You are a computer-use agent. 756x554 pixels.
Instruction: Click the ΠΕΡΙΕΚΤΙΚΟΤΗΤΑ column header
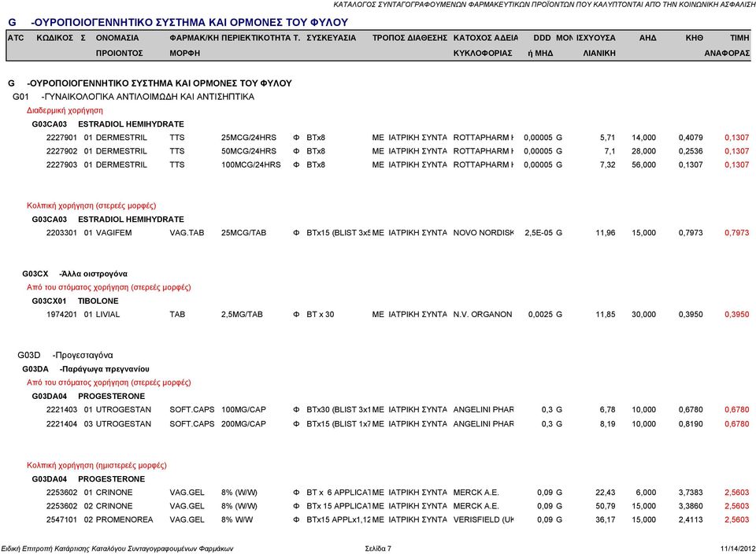tap(256, 38)
